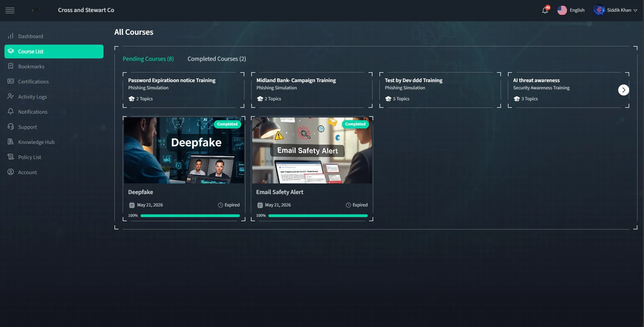Select Course List in the sidebar
Screen dimensions: 644x327
point(54,52)
